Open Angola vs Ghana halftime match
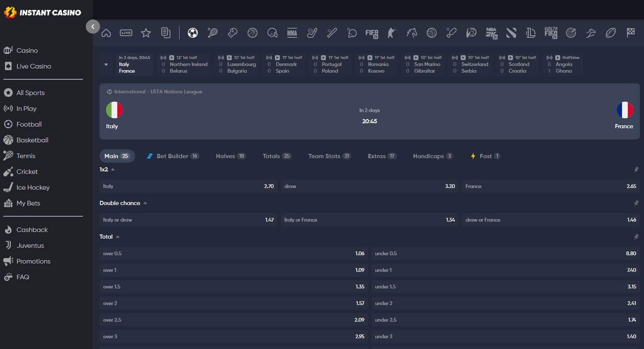Screen dimensions: 644x349 tap(563, 64)
